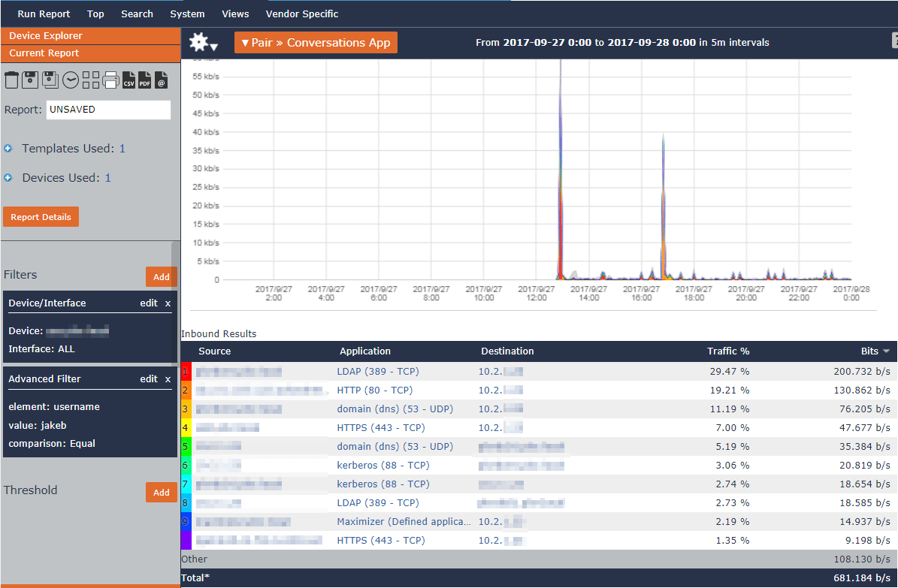898x588 pixels.
Task: Click the clock schedule report icon
Action: [x=71, y=80]
